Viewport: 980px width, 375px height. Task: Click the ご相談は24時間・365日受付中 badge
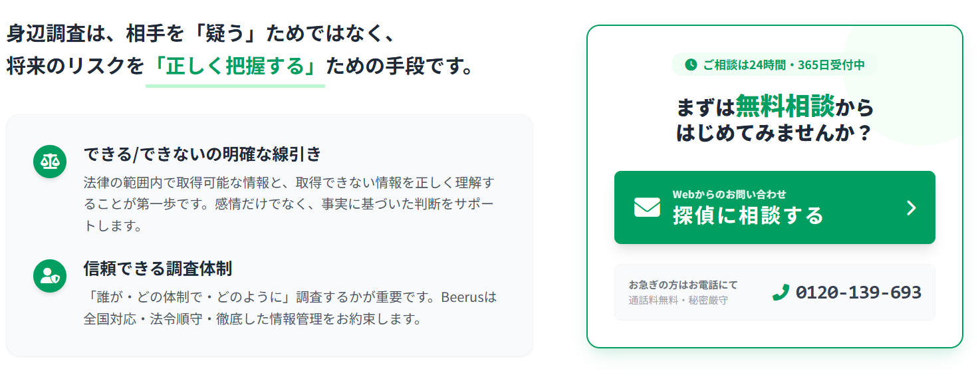click(x=775, y=64)
